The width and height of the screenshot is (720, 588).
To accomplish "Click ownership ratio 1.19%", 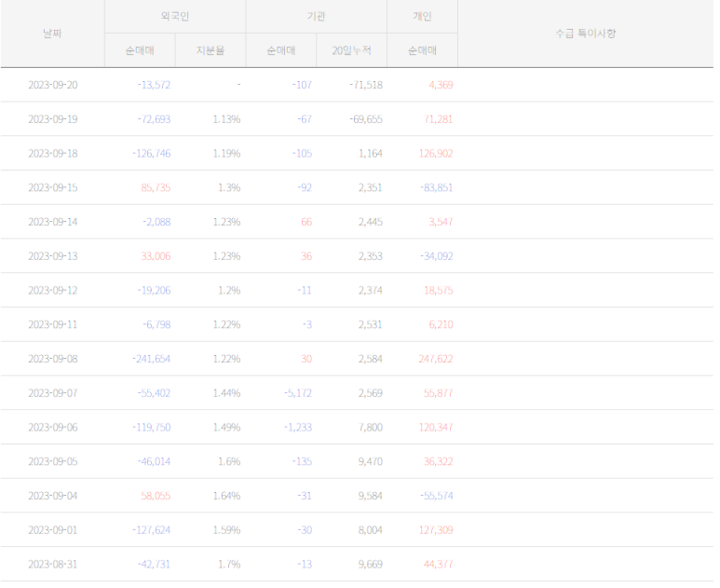I will click(227, 154).
